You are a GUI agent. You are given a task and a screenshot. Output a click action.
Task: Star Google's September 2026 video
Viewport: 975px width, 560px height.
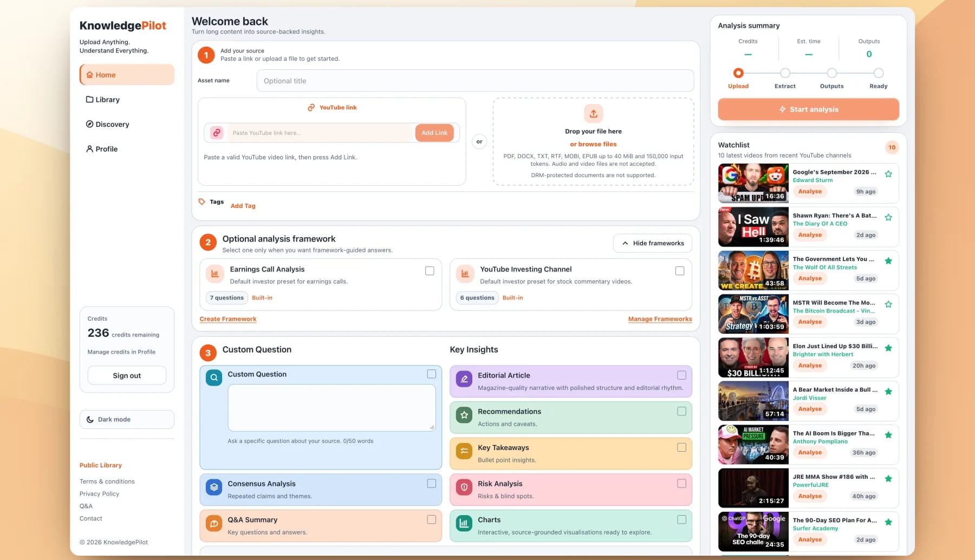click(x=888, y=174)
